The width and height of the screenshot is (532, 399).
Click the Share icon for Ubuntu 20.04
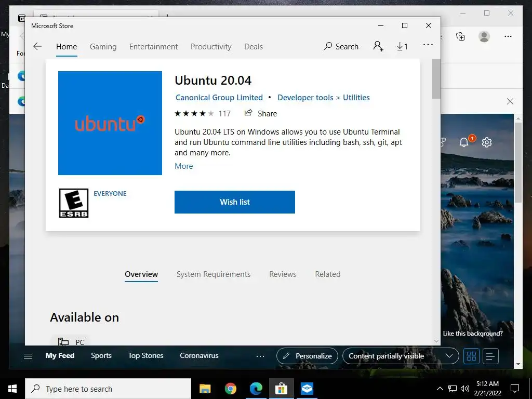[x=248, y=113]
